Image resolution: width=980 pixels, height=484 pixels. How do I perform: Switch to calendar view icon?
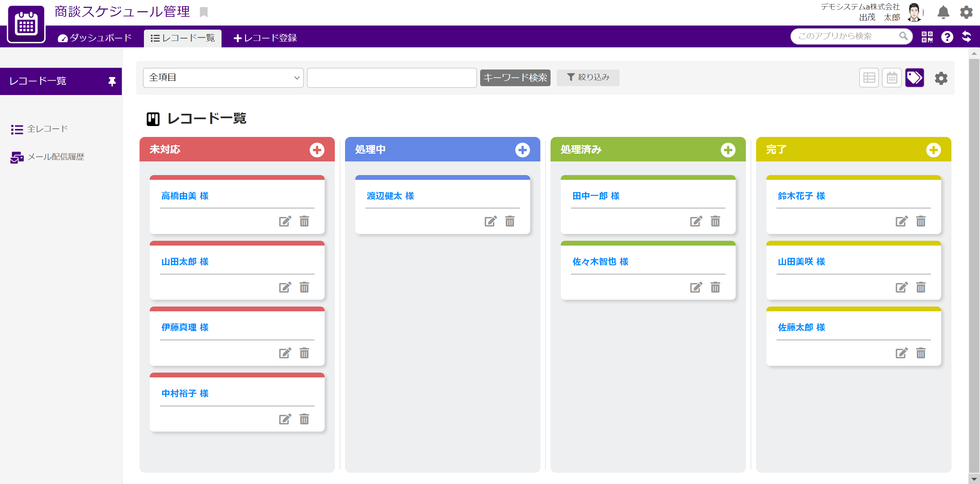pos(892,78)
